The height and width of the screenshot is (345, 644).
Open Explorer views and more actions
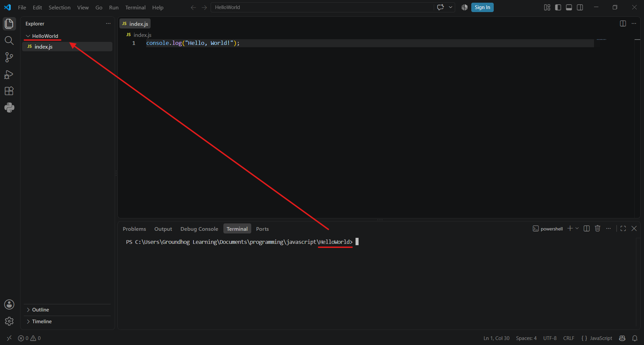(108, 23)
